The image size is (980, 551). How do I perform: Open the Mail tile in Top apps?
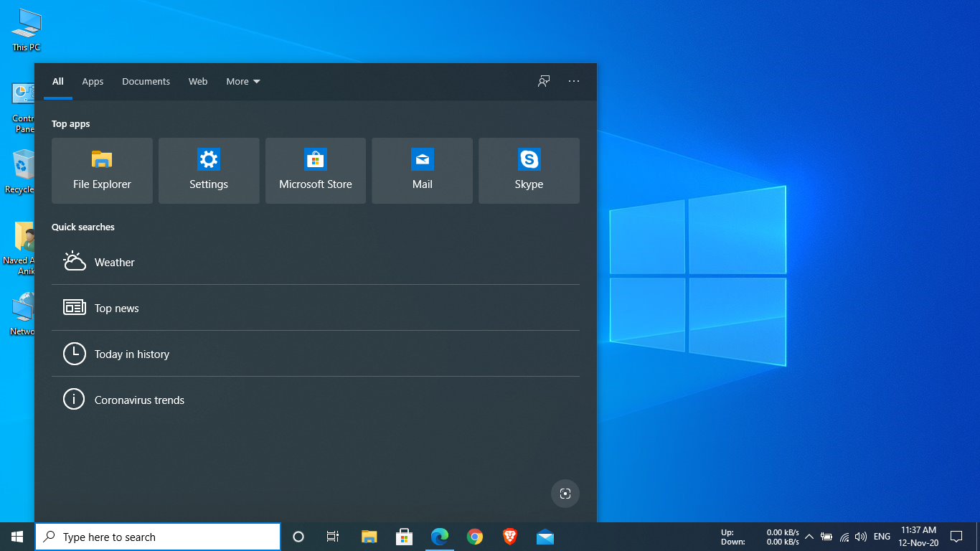coord(422,171)
